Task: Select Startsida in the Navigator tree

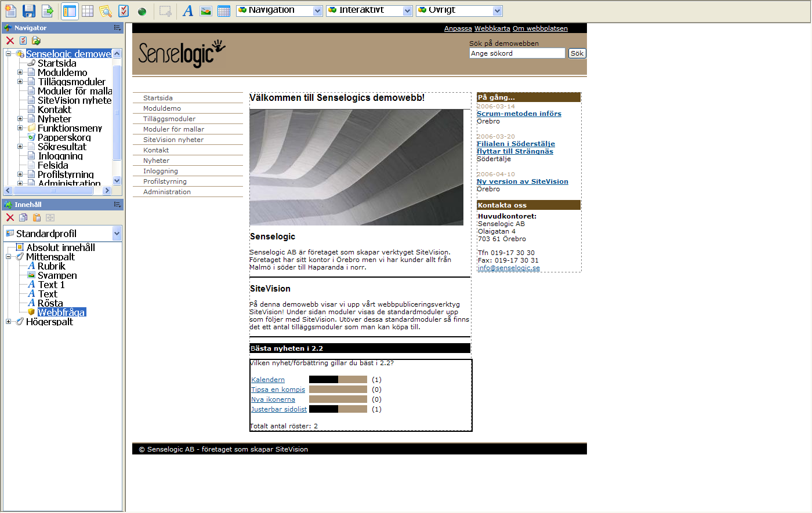Action: (57, 63)
